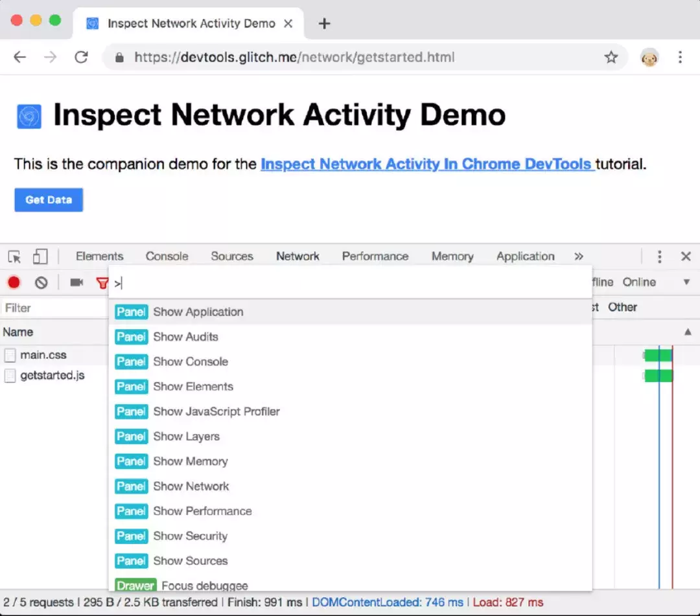Open the Online throttling dropdown arrow

686,282
